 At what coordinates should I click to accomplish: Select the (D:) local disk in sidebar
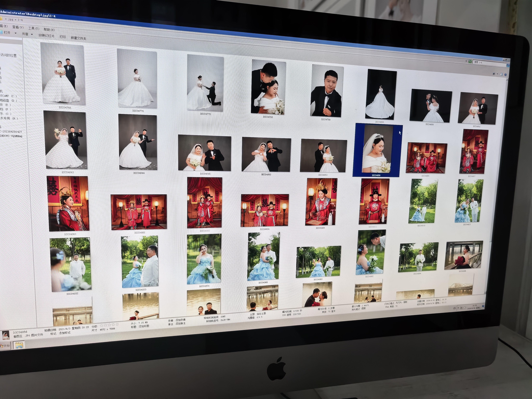(8, 100)
